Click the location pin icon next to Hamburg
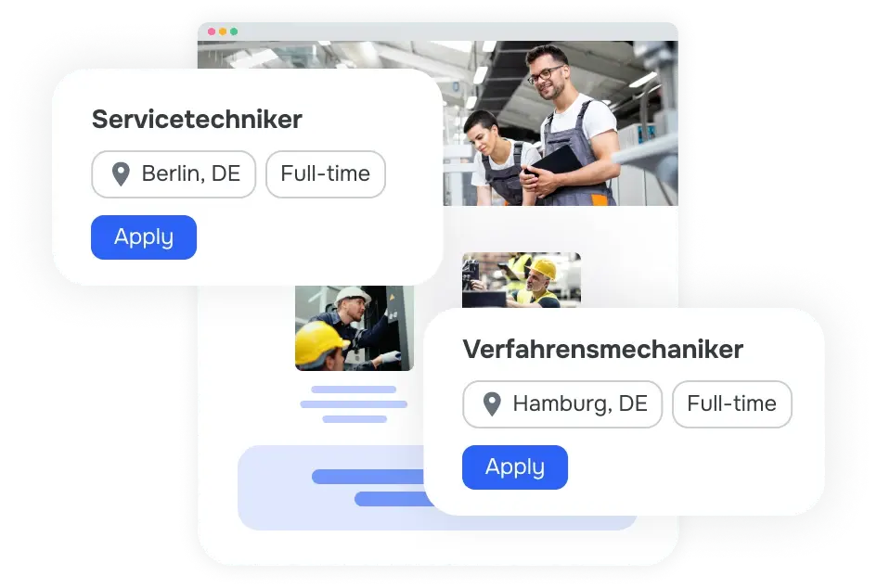Image resolution: width=877 pixels, height=588 pixels. pyautogui.click(x=492, y=404)
